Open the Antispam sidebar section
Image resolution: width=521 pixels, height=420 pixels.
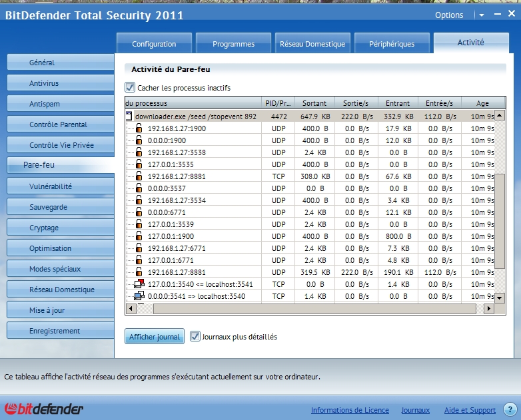click(x=61, y=104)
